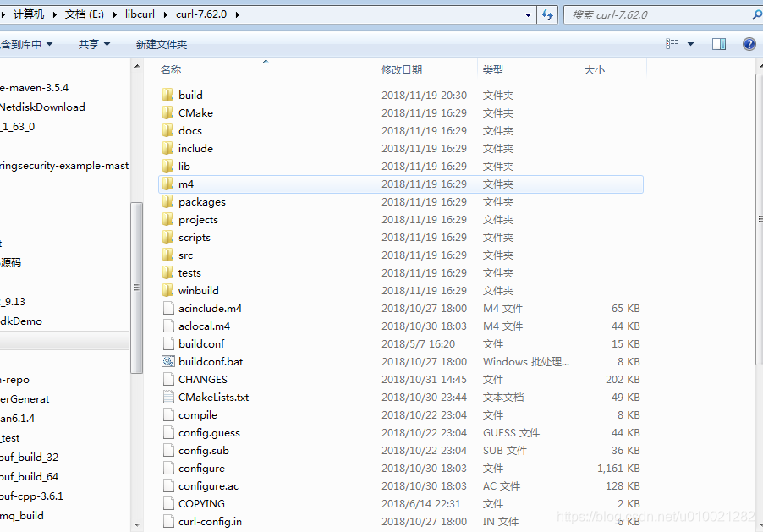
Task: Click the 1,161 KB size of configure
Action: coord(618,469)
